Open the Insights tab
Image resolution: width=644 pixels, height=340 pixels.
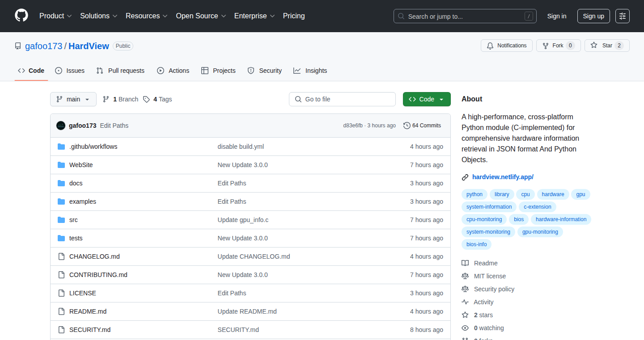[310, 71]
